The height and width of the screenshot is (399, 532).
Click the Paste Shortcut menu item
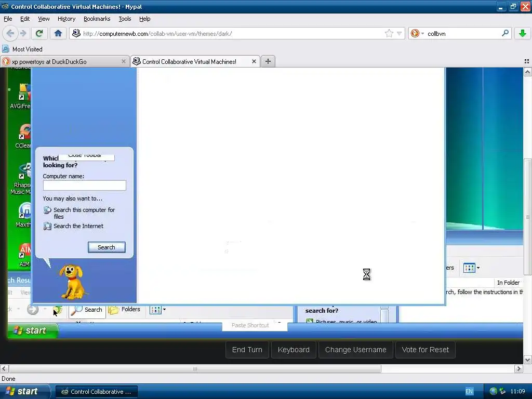tap(250, 325)
